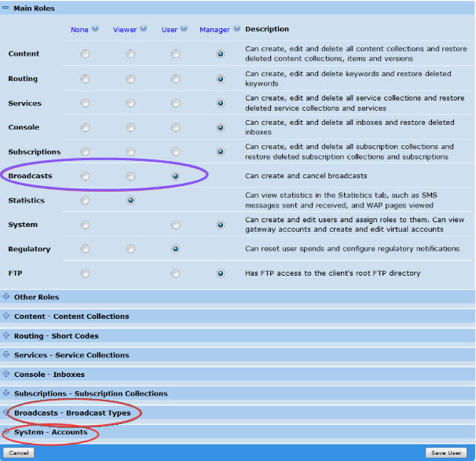The image size is (476, 461).
Task: Set Content role to None
Action: tap(86, 54)
